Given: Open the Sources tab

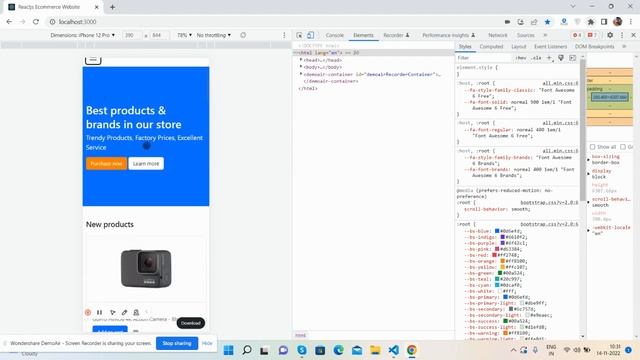Looking at the screenshot, I should coord(526,35).
